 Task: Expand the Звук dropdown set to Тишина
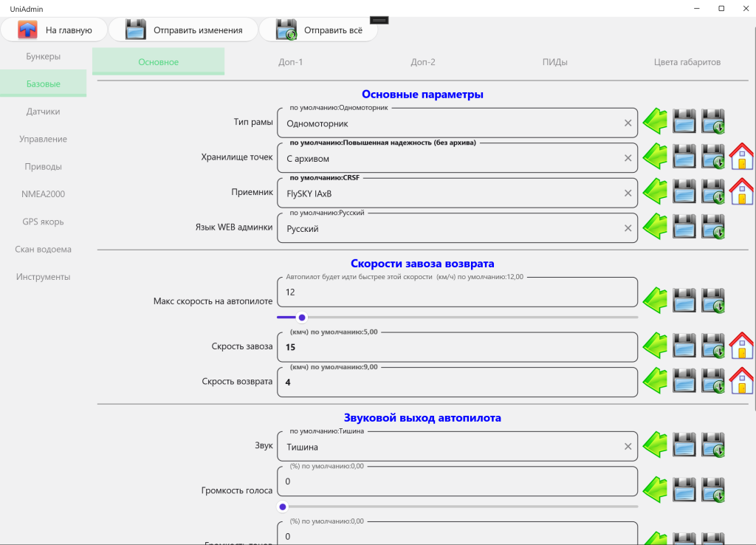[x=450, y=447]
